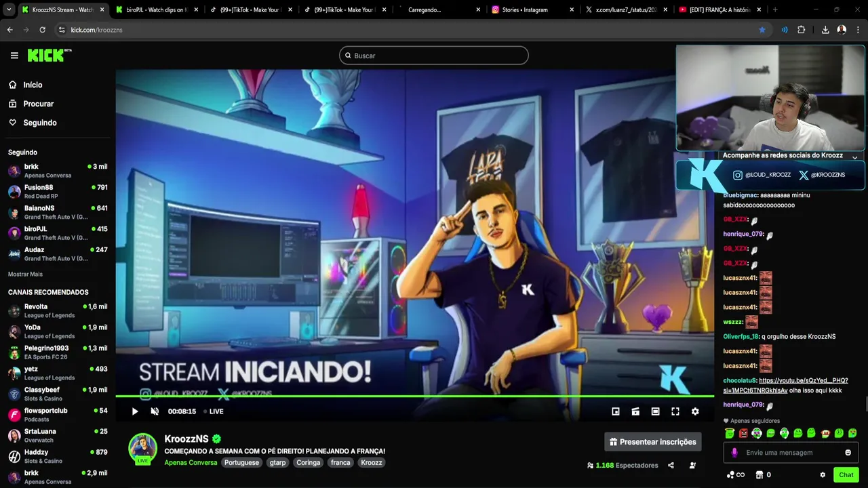This screenshot has width=868, height=488.
Task: Open followed channel biroPJL
Action: [x=58, y=233]
